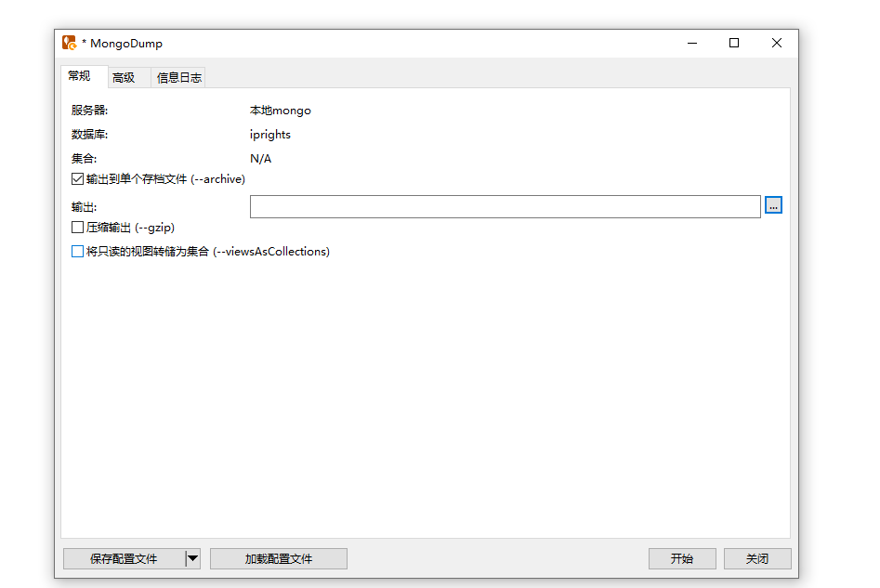The height and width of the screenshot is (588, 880).
Task: Expand the 保存配置文件 dropdown arrow
Action: coord(192,559)
